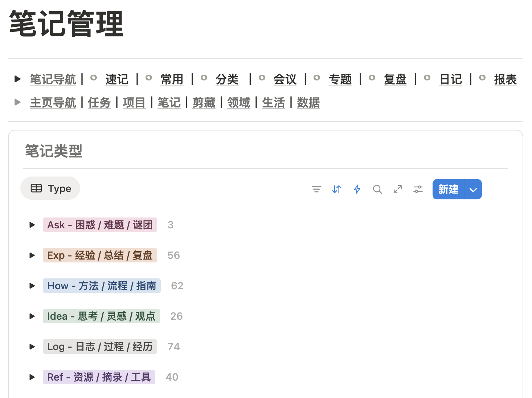This screenshot has height=398, width=532.
Task: Click table icon in Type tab
Action: (x=36, y=188)
